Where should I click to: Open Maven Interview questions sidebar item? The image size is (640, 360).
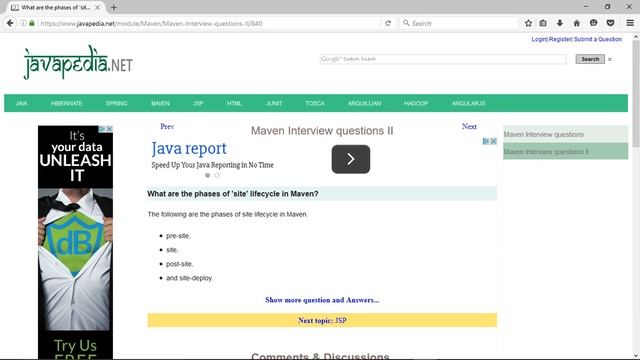click(565, 134)
